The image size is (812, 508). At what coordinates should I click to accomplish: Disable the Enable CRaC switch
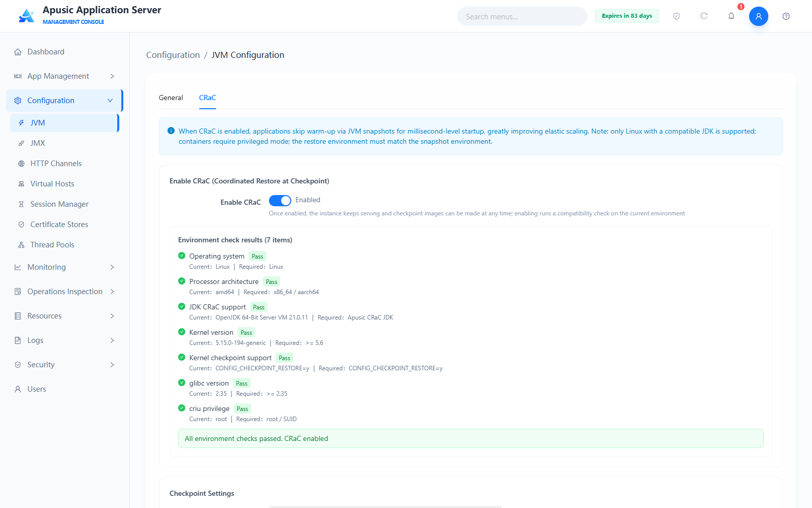pyautogui.click(x=280, y=201)
